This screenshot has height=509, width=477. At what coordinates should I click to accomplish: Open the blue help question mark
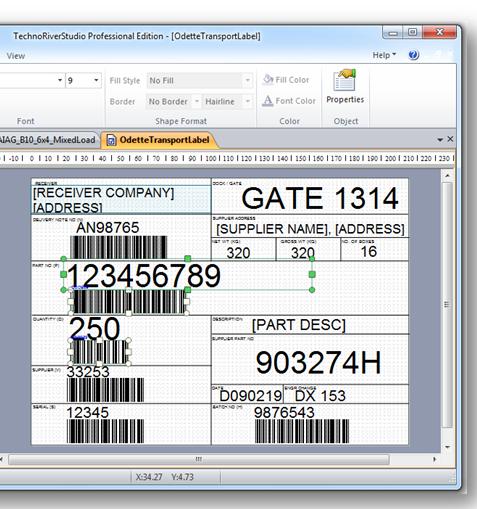point(413,55)
